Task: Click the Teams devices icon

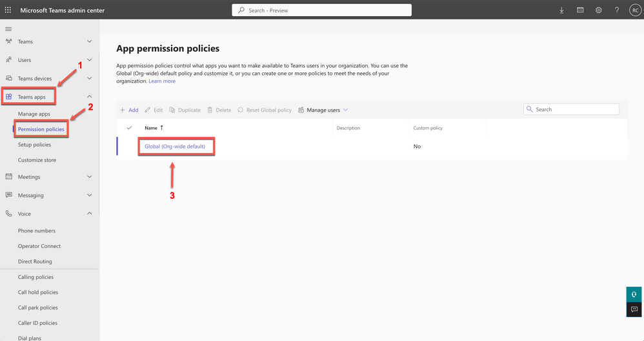Action: [x=8, y=78]
